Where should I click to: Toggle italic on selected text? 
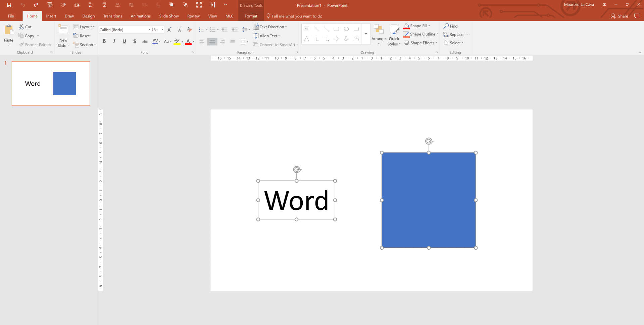114,41
